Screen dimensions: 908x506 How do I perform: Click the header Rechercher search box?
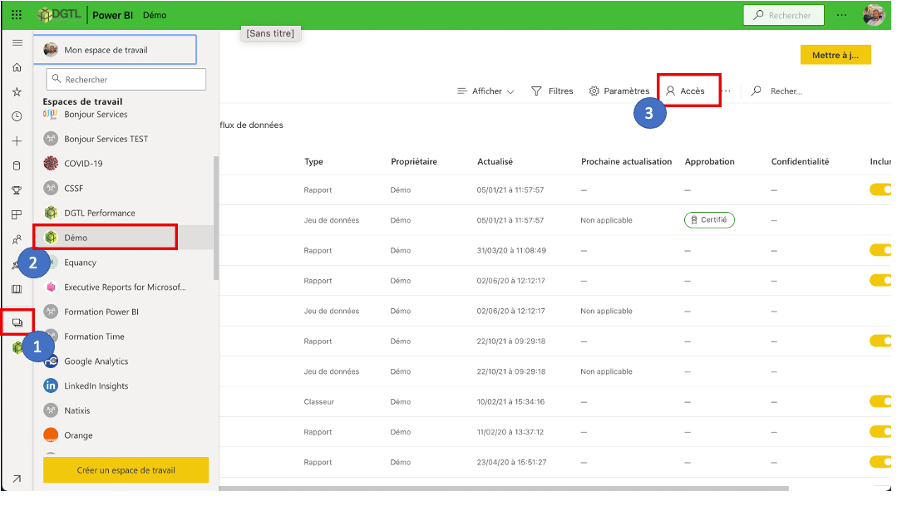pos(783,15)
